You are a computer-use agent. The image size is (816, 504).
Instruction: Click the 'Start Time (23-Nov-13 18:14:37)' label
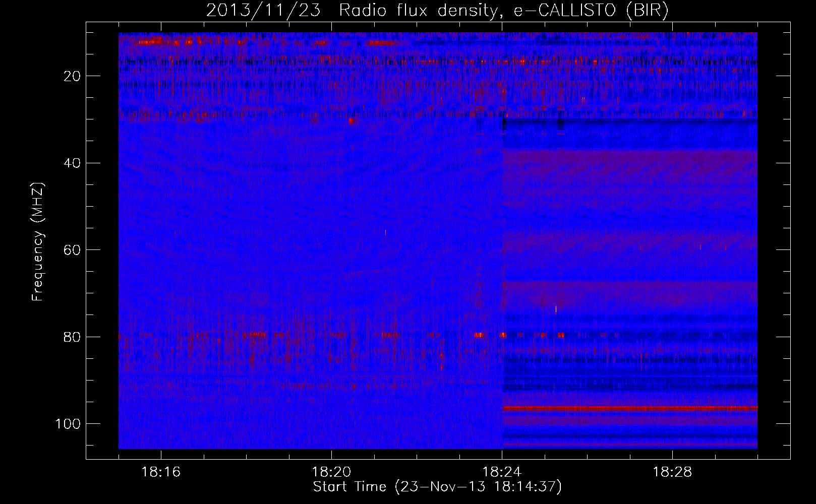(437, 487)
